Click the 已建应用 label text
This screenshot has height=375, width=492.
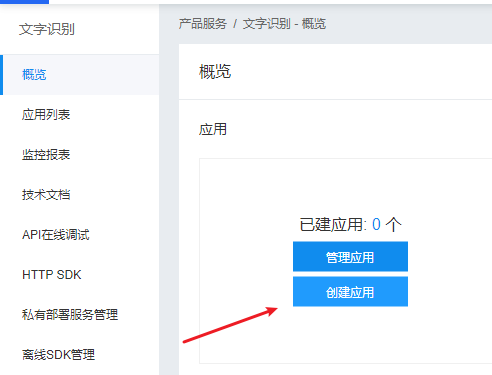point(333,225)
